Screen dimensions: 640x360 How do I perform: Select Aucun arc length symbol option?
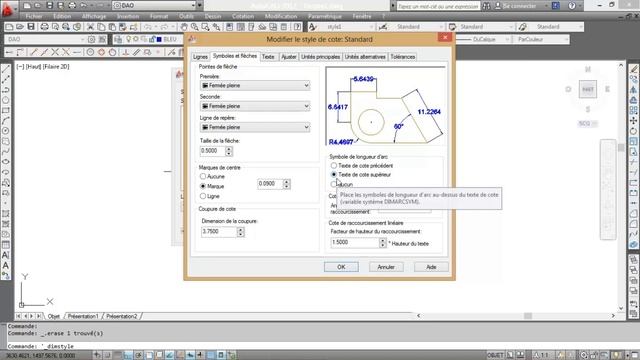point(334,184)
